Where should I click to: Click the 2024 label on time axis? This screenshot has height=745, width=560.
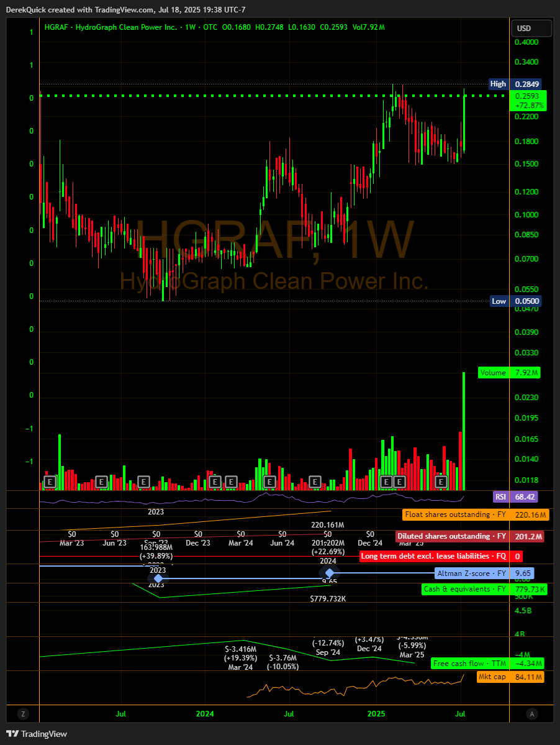tap(205, 714)
